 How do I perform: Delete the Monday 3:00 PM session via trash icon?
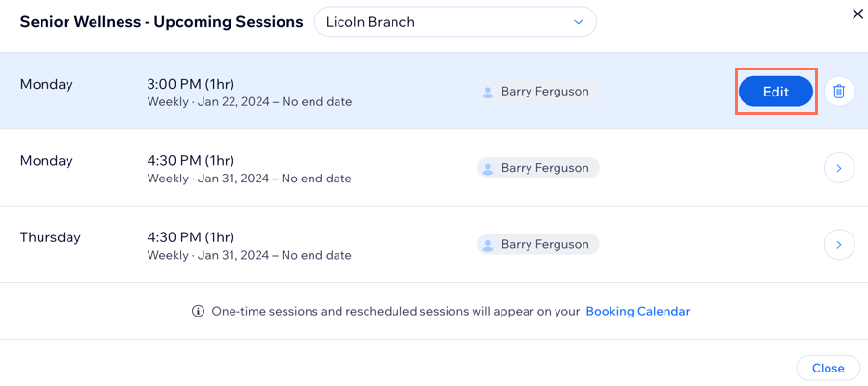pyautogui.click(x=839, y=92)
